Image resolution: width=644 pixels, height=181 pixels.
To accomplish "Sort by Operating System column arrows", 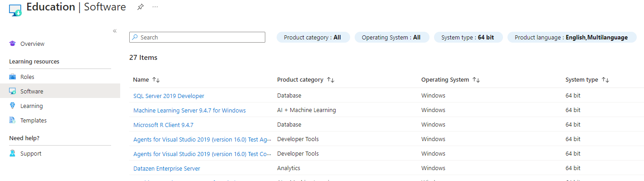I will click(476, 80).
